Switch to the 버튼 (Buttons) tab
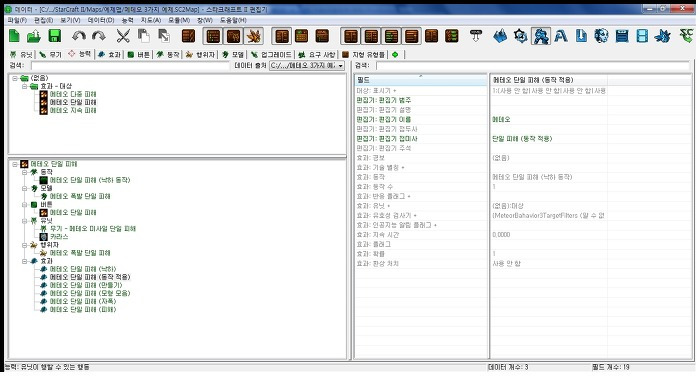 tap(139, 54)
